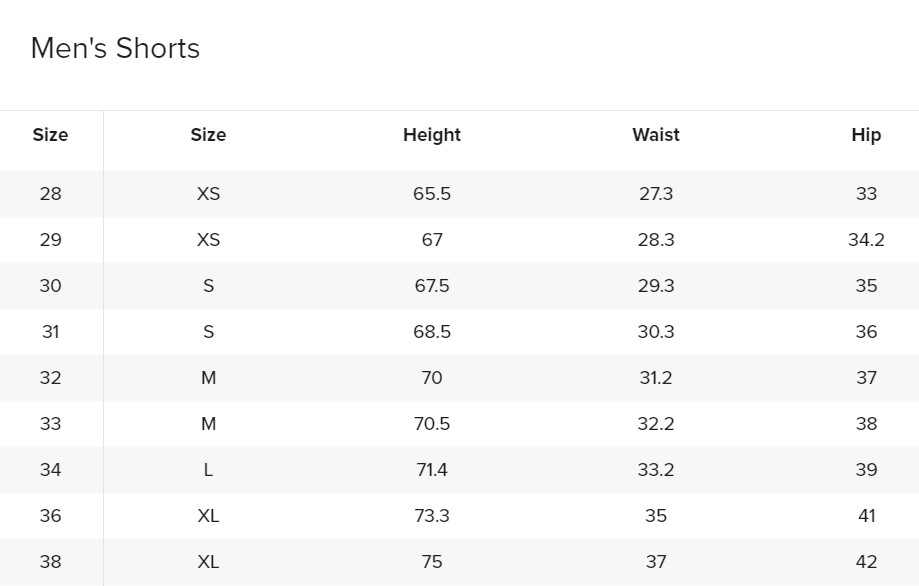
Task: Click the 42 hip value
Action: click(866, 562)
